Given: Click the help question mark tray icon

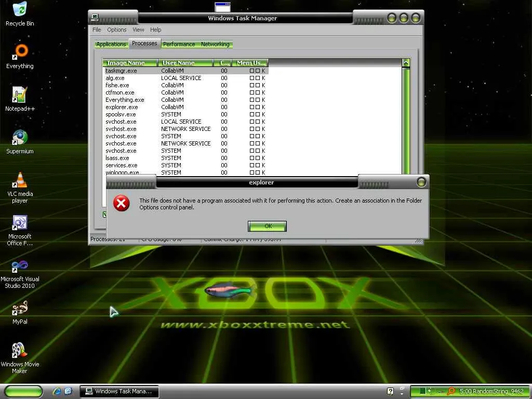Looking at the screenshot, I should (390, 391).
